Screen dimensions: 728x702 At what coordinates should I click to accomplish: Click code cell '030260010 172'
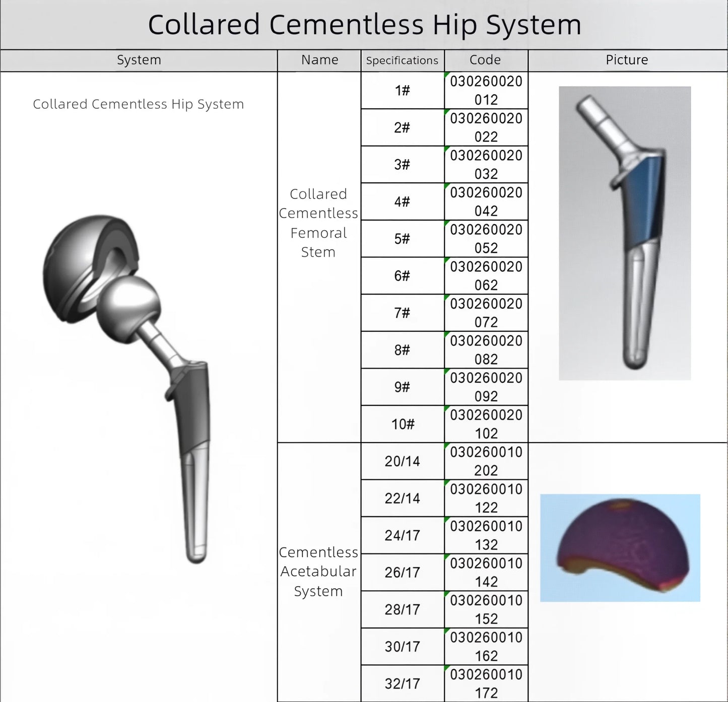click(486, 683)
